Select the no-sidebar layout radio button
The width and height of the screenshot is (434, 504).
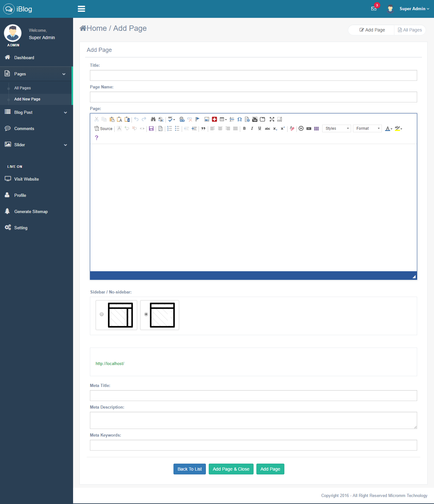(146, 314)
